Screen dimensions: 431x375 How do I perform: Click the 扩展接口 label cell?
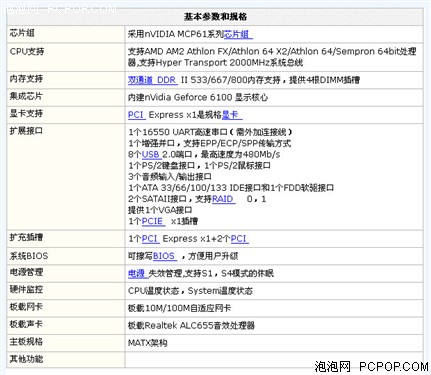coord(66,177)
